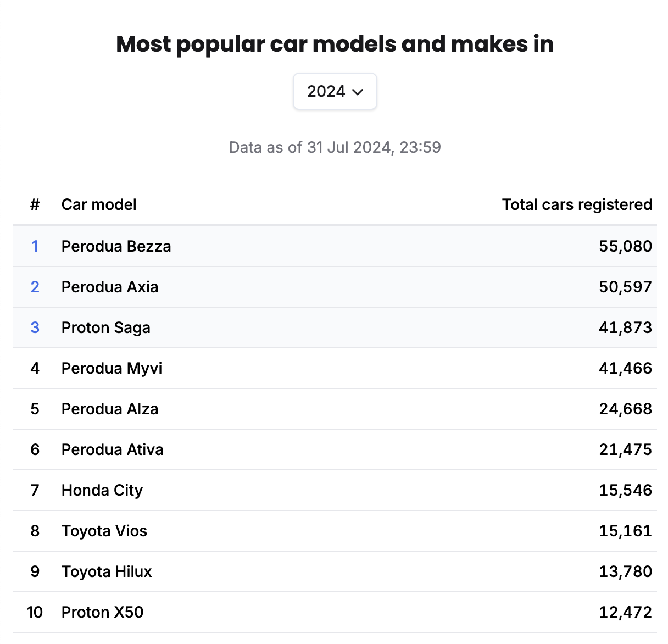Open the 2024 year dropdown
This screenshot has width=668, height=644.
pos(335,91)
